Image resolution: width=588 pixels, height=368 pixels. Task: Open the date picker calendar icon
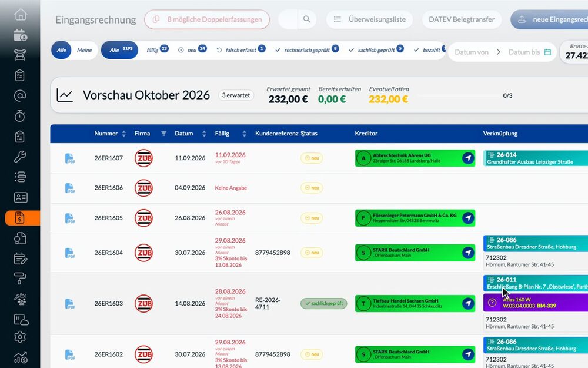[547, 52]
